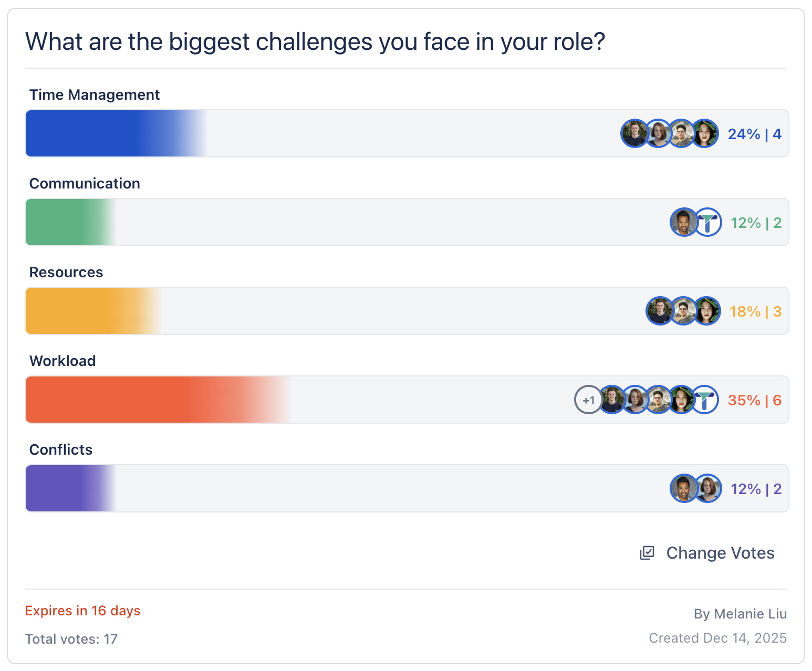
Task: Click the bearded man avatar in Communication row
Action: 684,223
